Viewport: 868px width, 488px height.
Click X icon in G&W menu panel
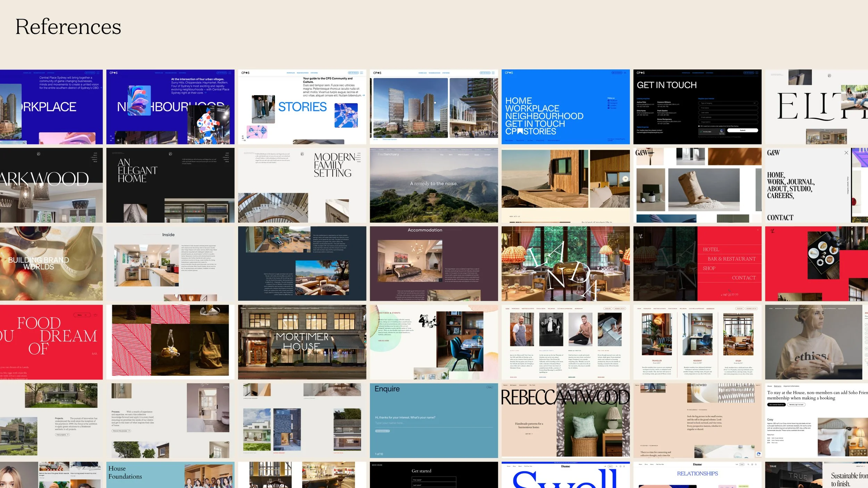[846, 153]
